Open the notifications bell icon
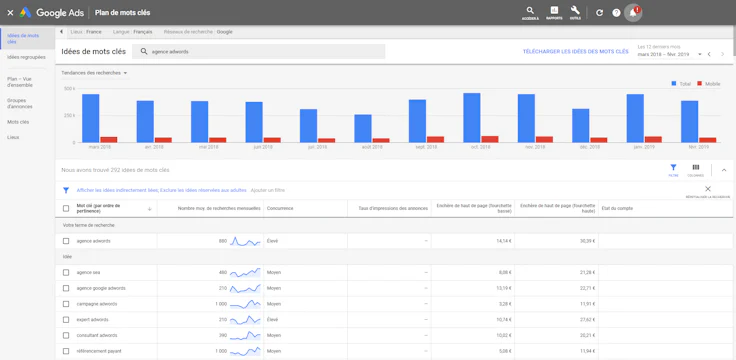Screen dimensions: 736x360 pyautogui.click(x=633, y=13)
